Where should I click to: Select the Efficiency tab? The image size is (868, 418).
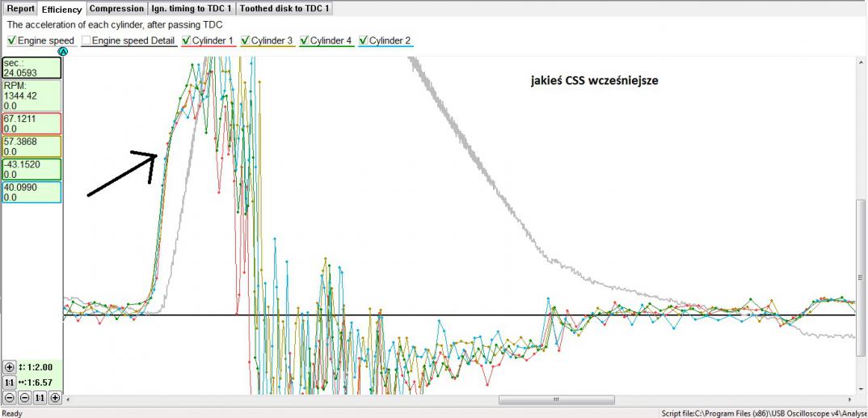[x=62, y=9]
